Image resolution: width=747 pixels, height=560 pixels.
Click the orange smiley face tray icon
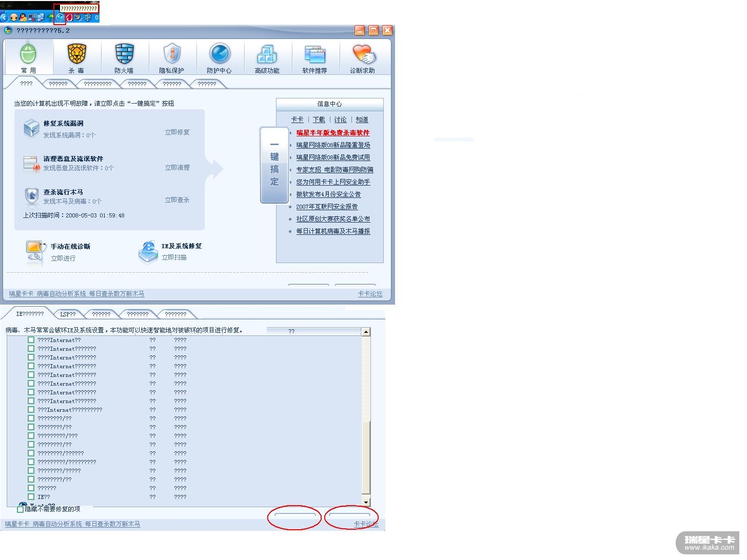(14, 17)
